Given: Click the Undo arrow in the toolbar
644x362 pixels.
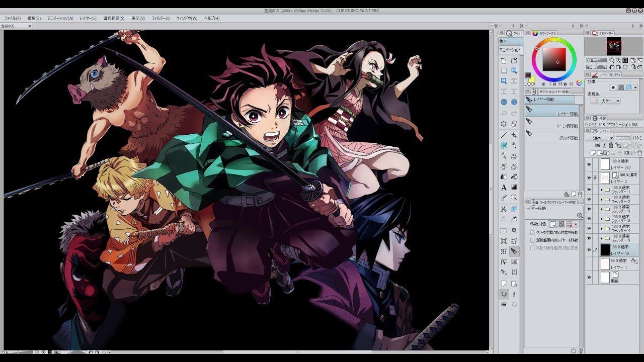Looking at the screenshot, I should tap(504, 113).
